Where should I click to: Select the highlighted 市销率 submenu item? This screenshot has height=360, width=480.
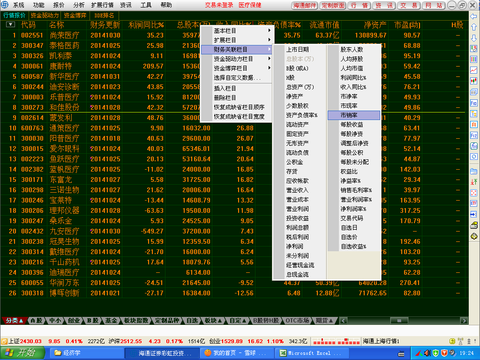(x=354, y=115)
